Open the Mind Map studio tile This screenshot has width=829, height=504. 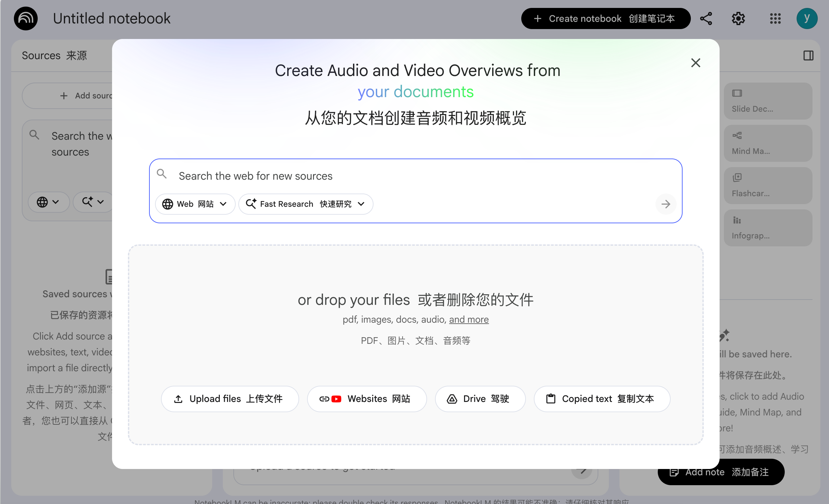pos(768,144)
